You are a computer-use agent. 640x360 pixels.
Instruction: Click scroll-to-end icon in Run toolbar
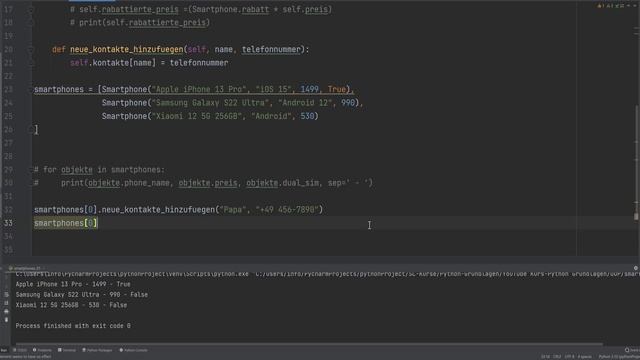coord(6,303)
